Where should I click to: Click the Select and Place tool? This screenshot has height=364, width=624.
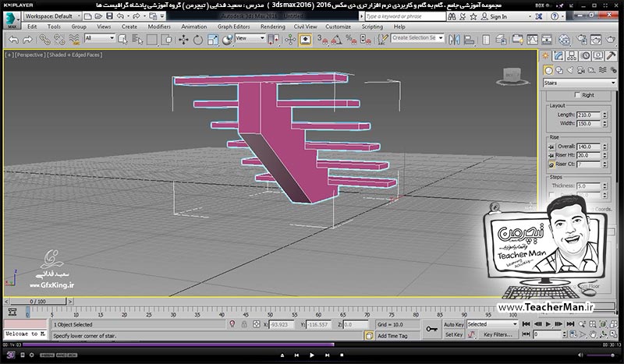click(227, 40)
